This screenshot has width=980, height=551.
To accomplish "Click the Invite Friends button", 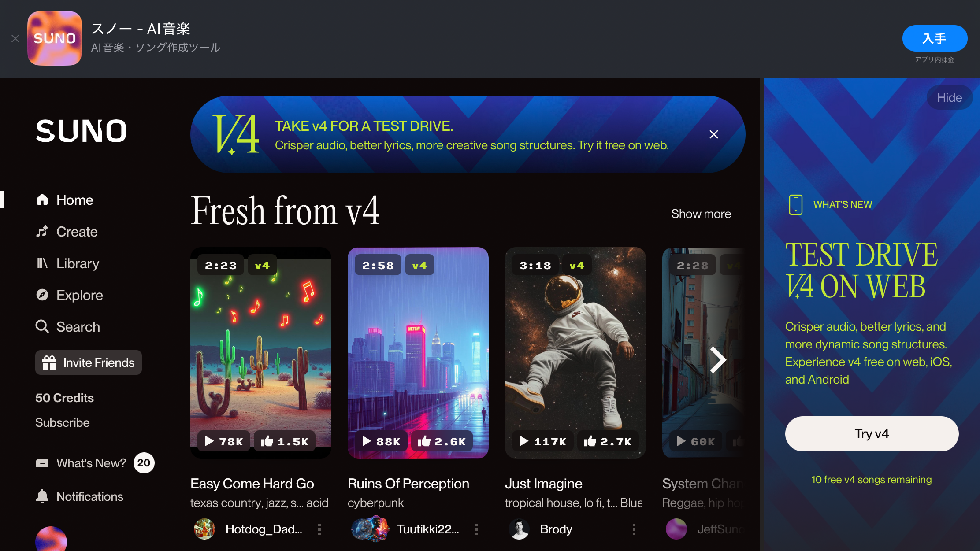I will [89, 362].
